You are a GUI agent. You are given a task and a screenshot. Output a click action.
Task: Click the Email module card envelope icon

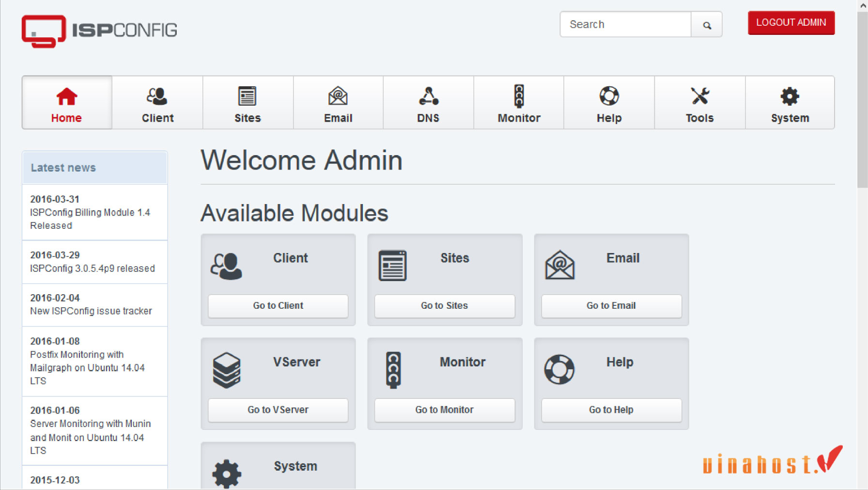tap(559, 265)
